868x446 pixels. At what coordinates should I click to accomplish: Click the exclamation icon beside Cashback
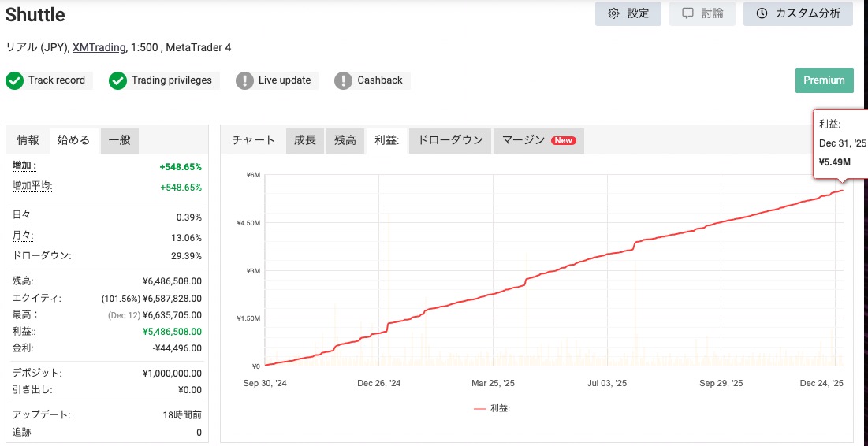coord(343,80)
